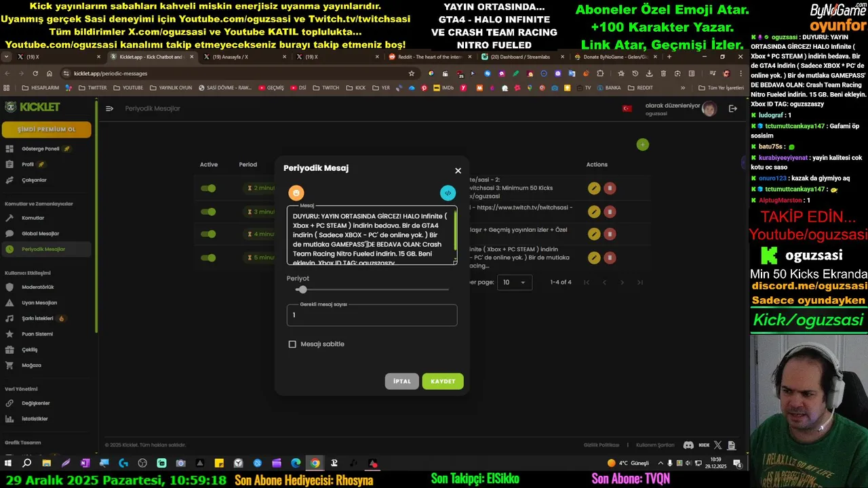The image size is (868, 488).
Task: Toggle Active switch for the 3 minute message
Action: [208, 212]
